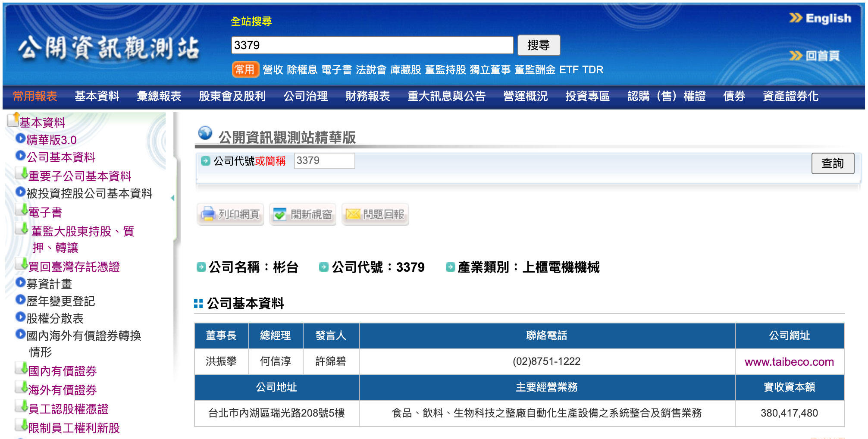Click the 查詢 query button
This screenshot has width=868, height=439.
coord(832,163)
